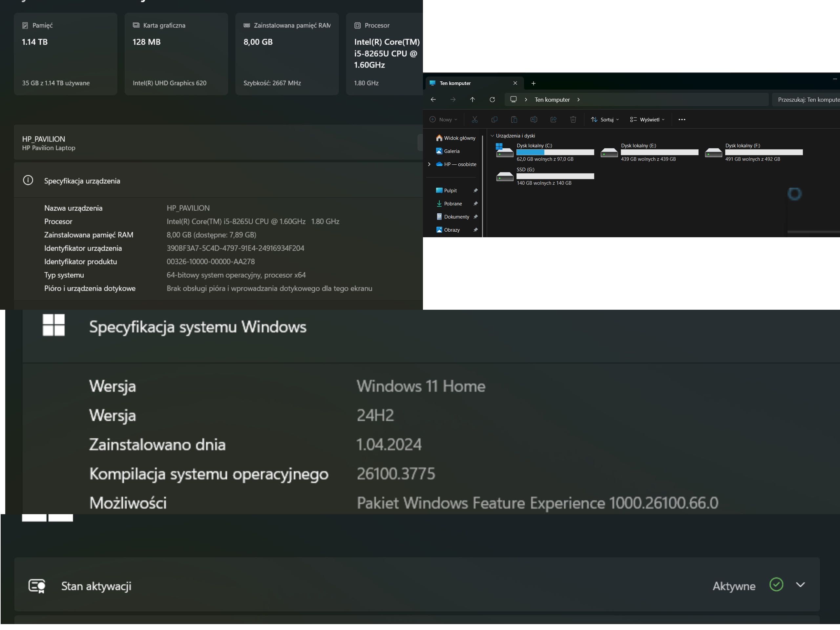This screenshot has height=630, width=840.
Task: Open the three-dots more options menu
Action: coord(682,120)
